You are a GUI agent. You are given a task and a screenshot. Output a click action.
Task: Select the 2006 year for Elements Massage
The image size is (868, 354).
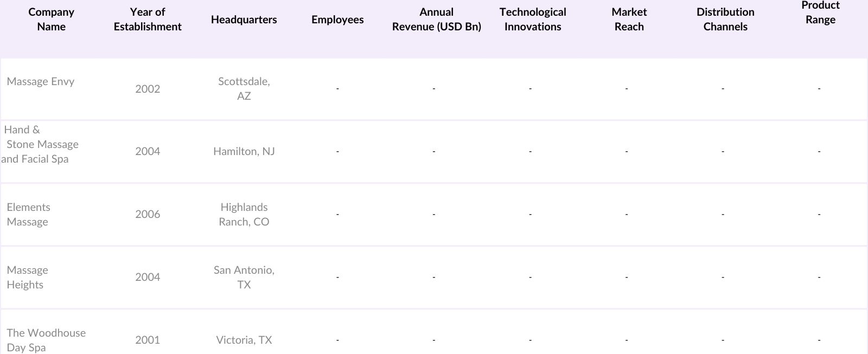click(x=148, y=214)
